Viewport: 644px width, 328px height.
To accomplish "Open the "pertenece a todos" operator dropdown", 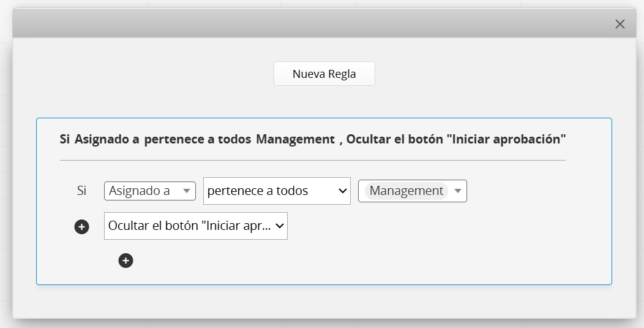I will pyautogui.click(x=269, y=191).
